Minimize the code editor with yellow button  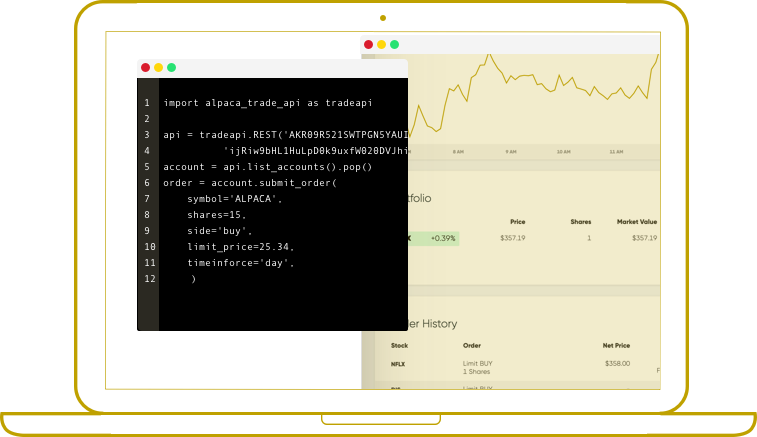pyautogui.click(x=158, y=68)
